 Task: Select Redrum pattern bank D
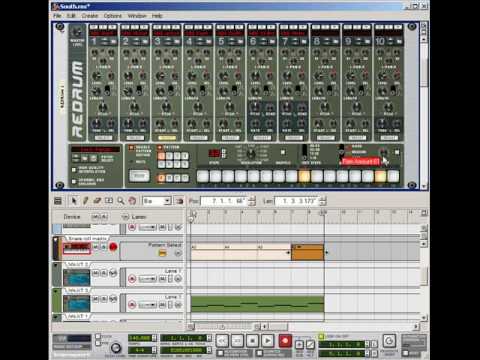tap(185, 178)
